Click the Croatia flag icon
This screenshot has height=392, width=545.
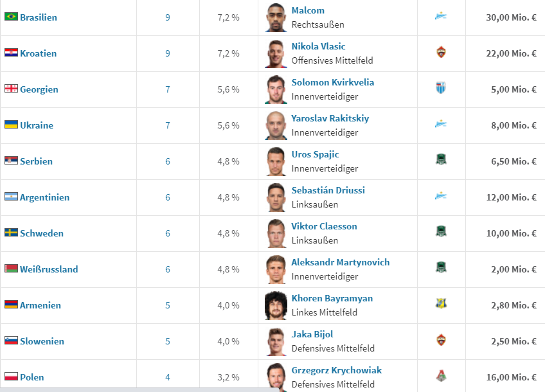pos(11,53)
